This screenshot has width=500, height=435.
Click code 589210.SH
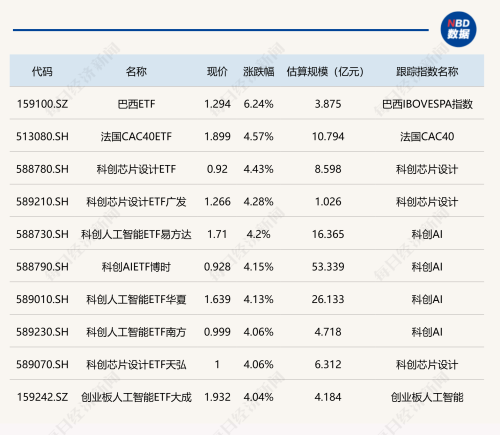[x=42, y=202]
